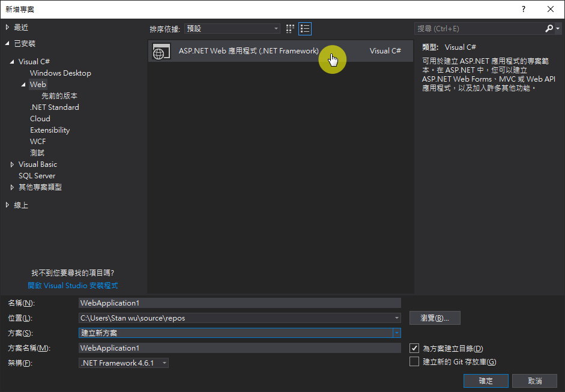Image resolution: width=565 pixels, height=392 pixels.
Task: Expand the 其他專案類型 node arrow
Action: [x=12, y=187]
